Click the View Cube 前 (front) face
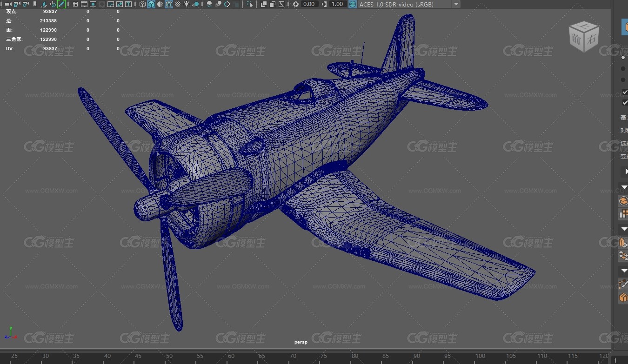 coord(576,40)
